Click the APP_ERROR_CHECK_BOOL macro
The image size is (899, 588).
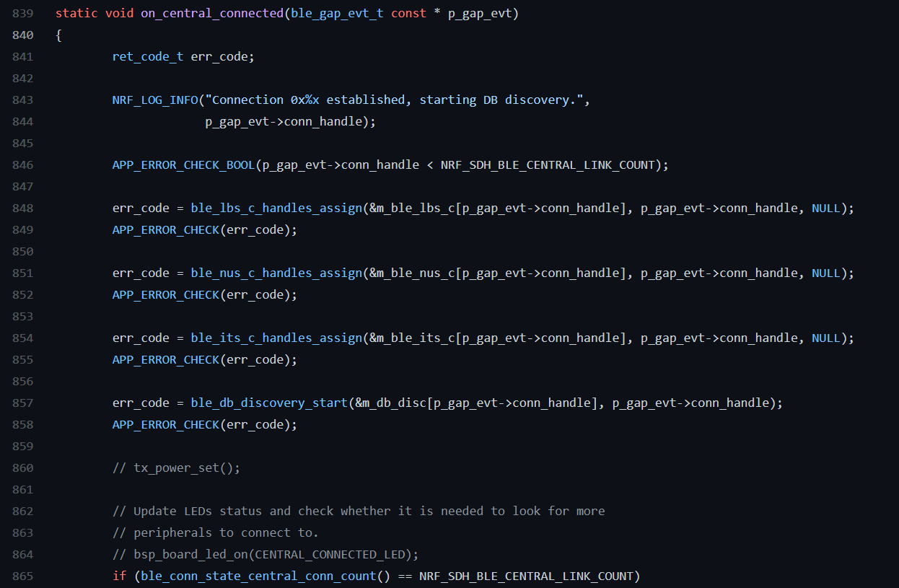pyautogui.click(x=183, y=165)
